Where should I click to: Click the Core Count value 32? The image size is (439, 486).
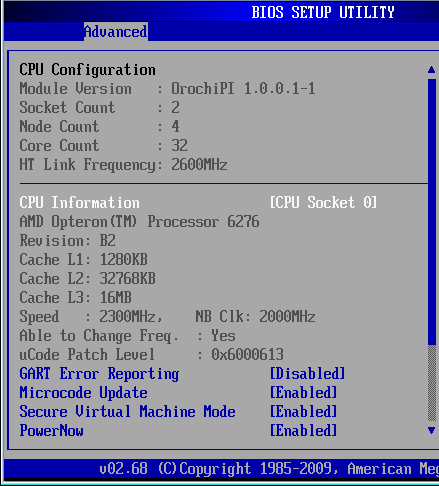click(179, 146)
